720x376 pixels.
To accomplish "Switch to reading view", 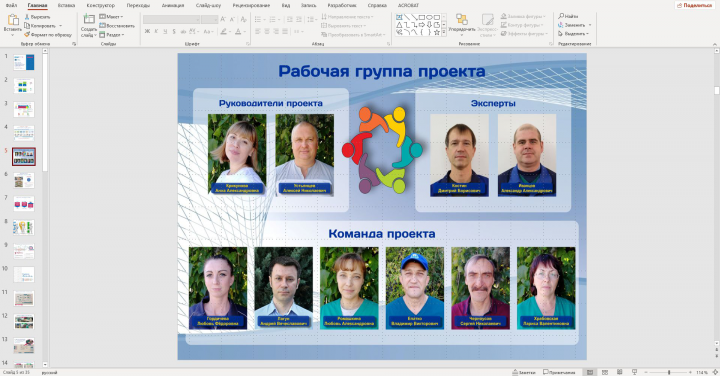I will pyautogui.click(x=619, y=372).
